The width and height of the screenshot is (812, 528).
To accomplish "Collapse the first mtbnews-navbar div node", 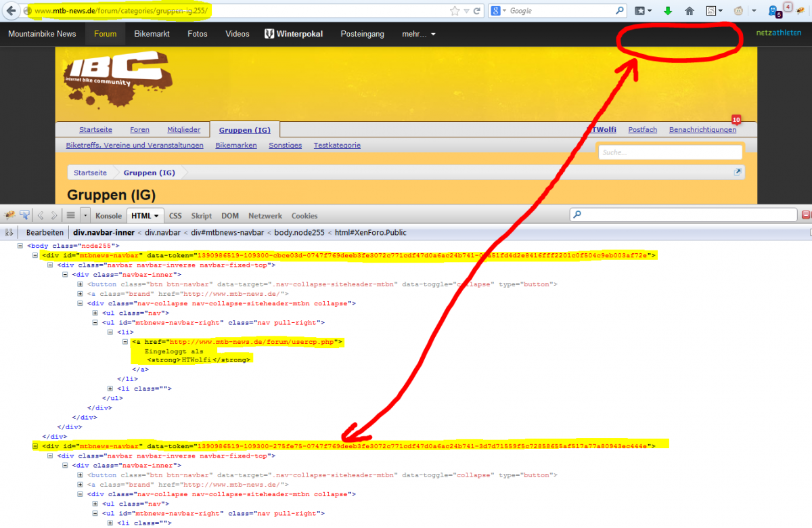I will click(x=36, y=255).
